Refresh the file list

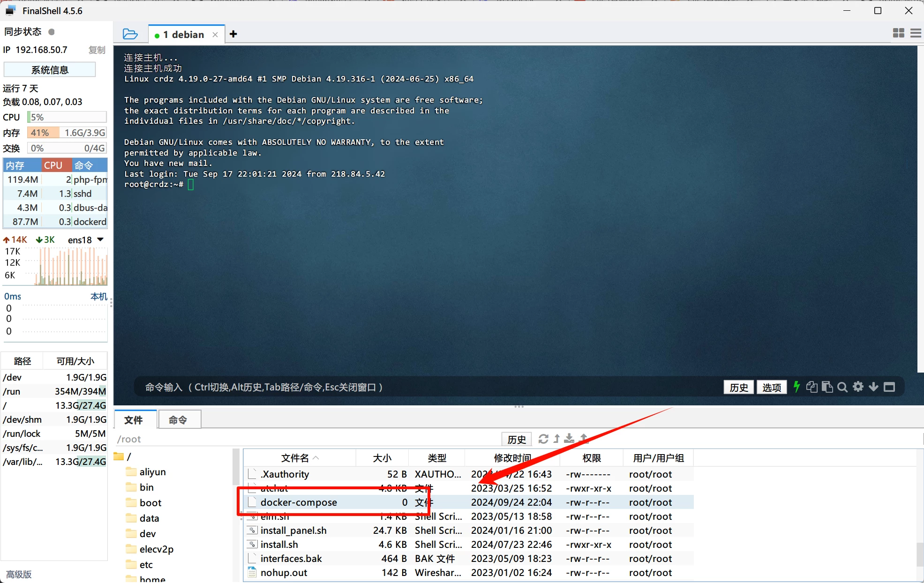tap(543, 439)
